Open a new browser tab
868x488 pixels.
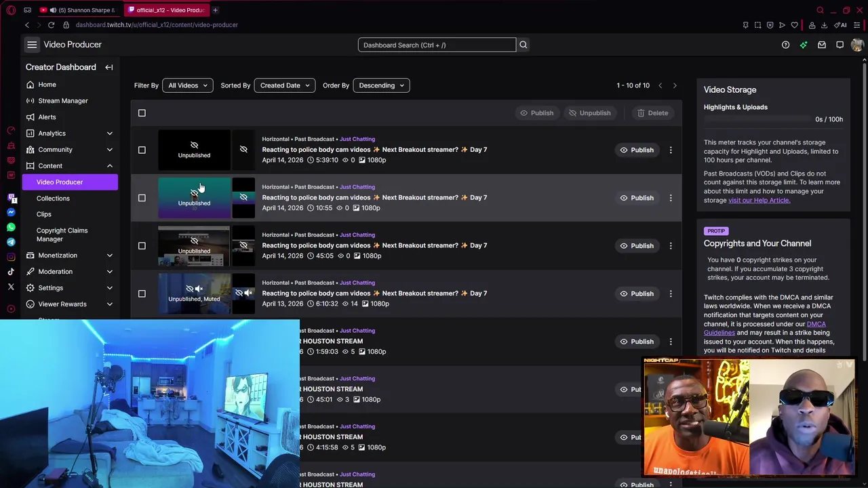point(215,10)
